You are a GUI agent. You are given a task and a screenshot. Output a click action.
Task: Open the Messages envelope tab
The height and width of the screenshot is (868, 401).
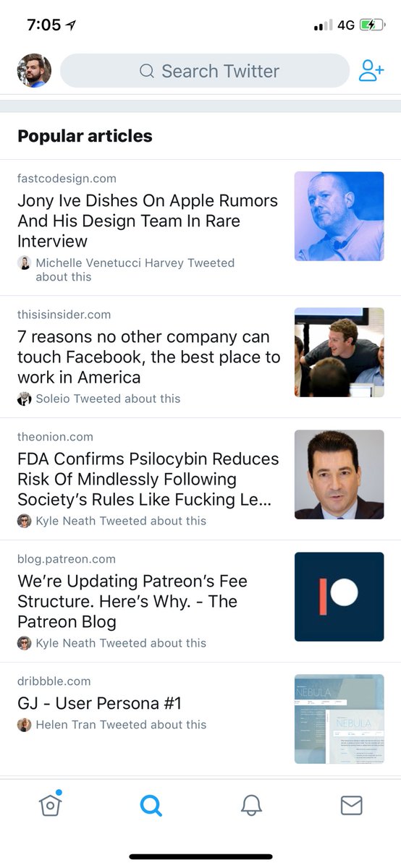pos(351,805)
